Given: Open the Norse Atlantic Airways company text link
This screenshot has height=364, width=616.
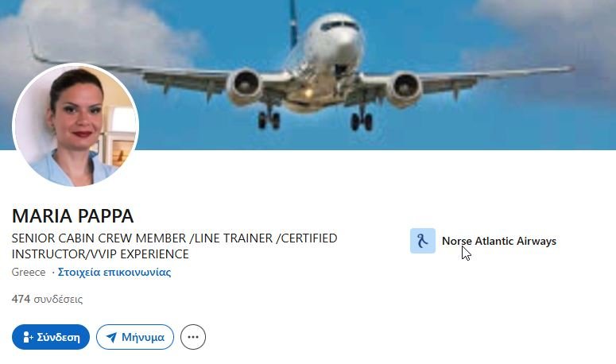Looking at the screenshot, I should tap(499, 241).
